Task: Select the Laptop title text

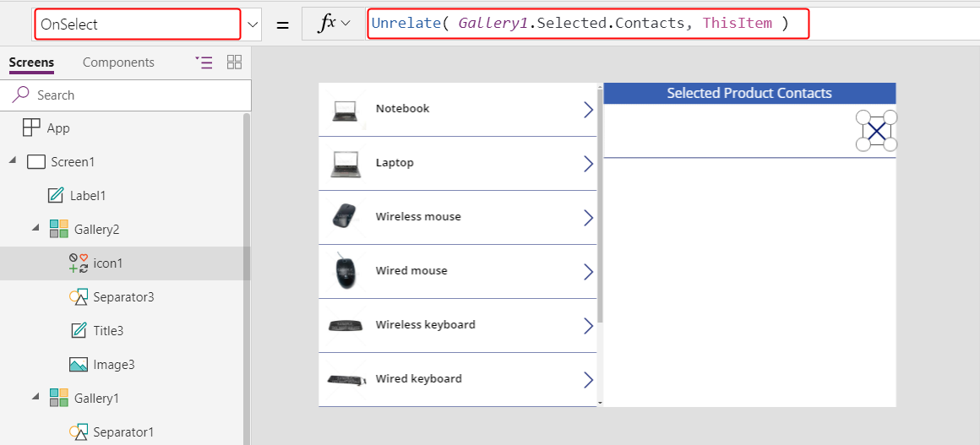Action: (x=395, y=162)
